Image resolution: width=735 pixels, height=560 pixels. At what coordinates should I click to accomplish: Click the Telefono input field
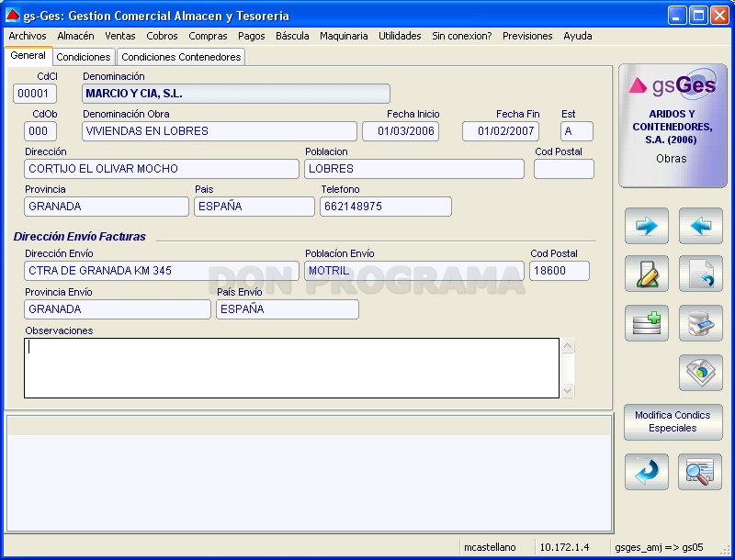pos(385,207)
